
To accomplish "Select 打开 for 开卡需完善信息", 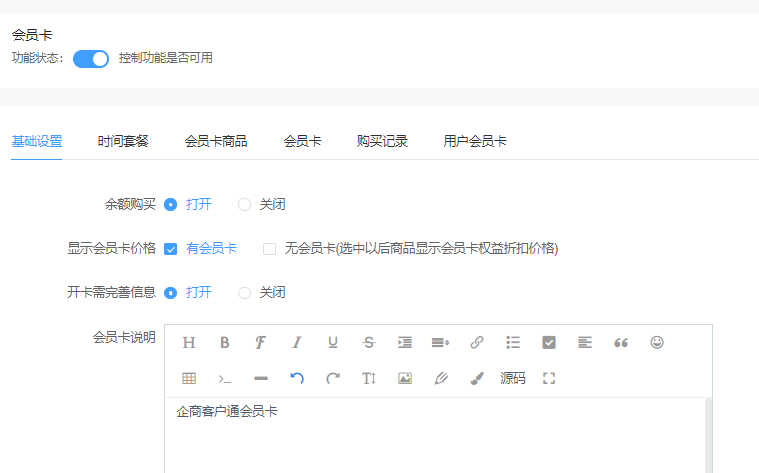I will pyautogui.click(x=170, y=293).
